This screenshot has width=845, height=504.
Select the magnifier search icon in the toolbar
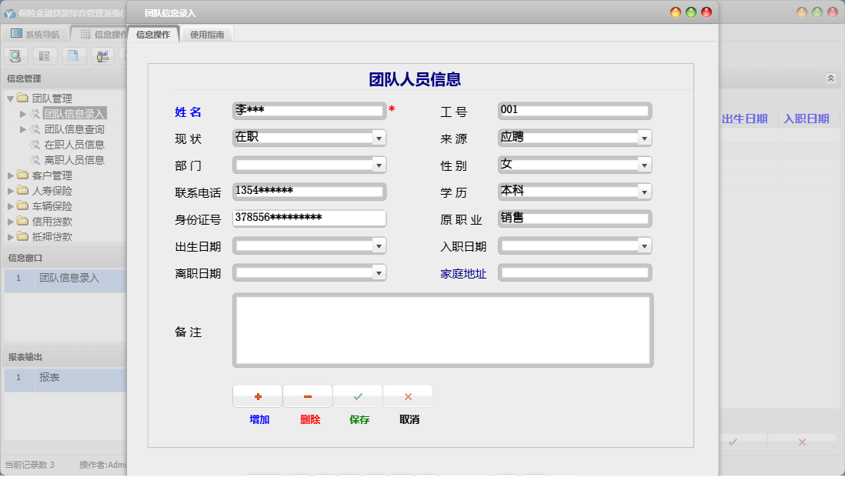[x=15, y=55]
